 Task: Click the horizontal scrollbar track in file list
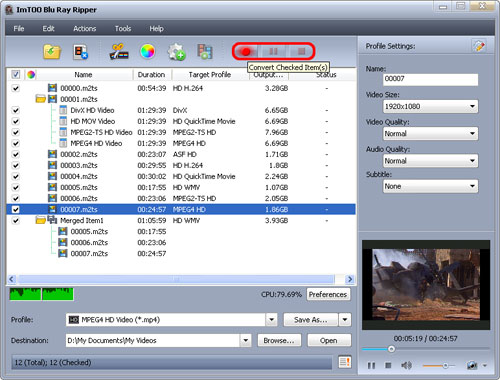pos(176,279)
